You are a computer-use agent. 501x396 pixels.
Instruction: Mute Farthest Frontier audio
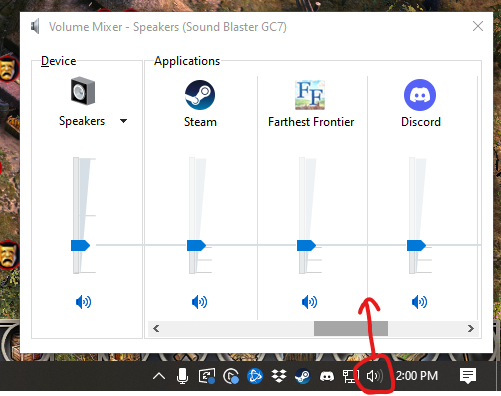(x=309, y=302)
